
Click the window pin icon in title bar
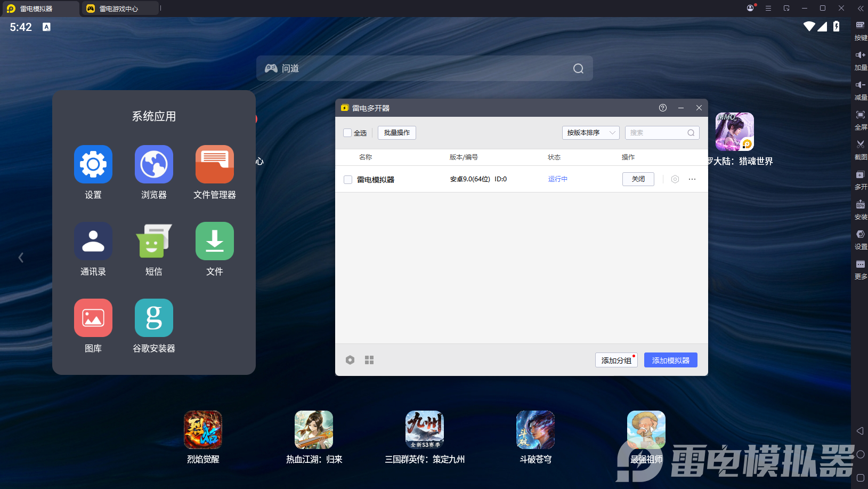coord(786,8)
